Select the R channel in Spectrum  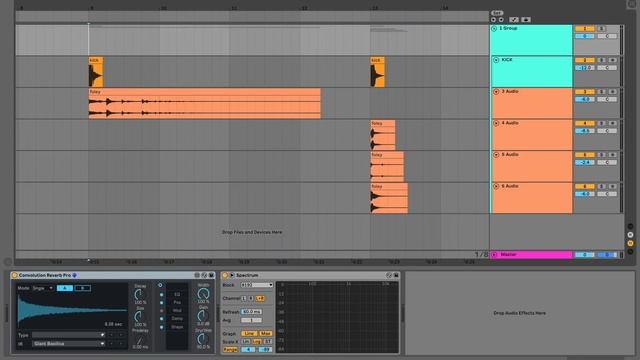251,298
